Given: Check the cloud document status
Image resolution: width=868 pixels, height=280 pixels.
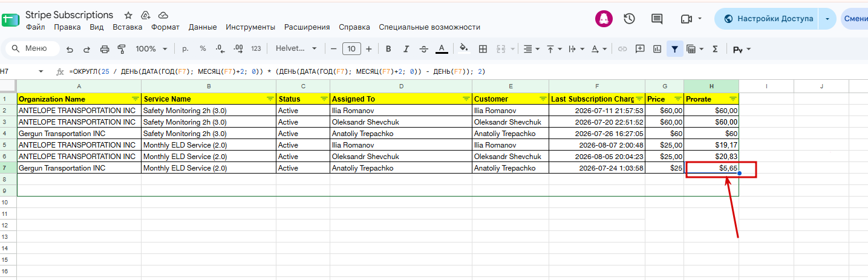Looking at the screenshot, I should click(x=163, y=15).
